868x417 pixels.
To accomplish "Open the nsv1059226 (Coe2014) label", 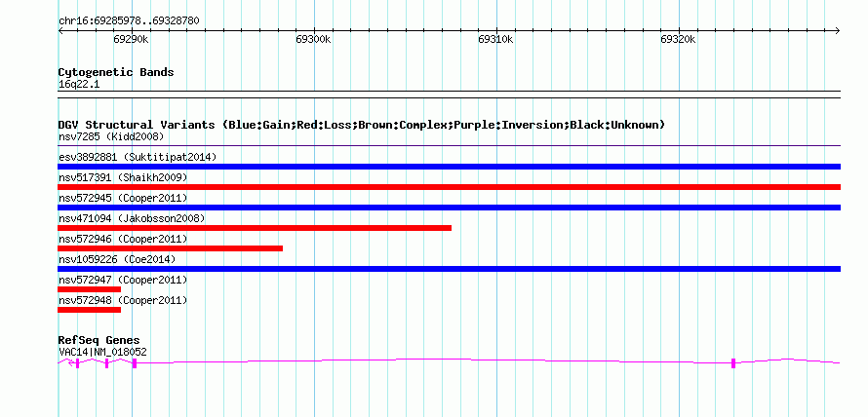I will pos(117,259).
